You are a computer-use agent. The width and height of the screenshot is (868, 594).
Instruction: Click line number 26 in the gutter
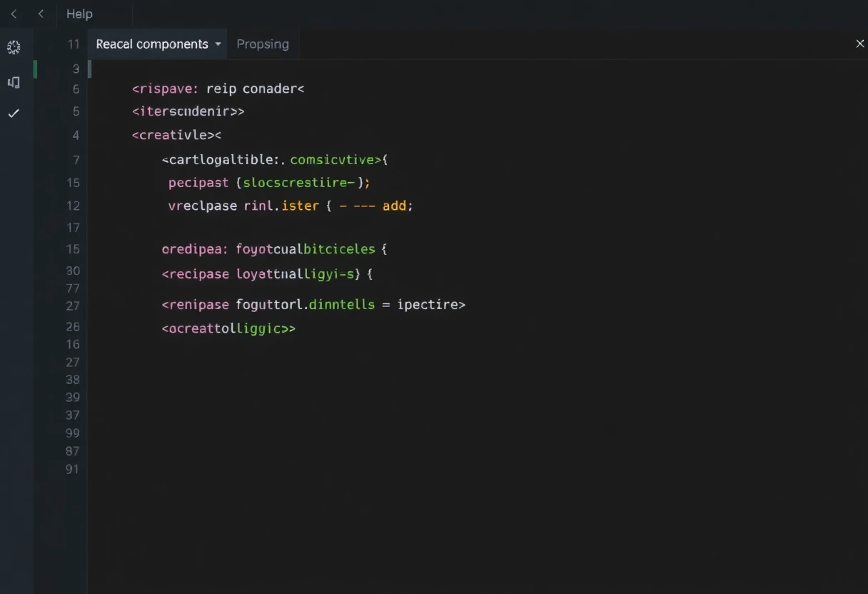point(73,326)
